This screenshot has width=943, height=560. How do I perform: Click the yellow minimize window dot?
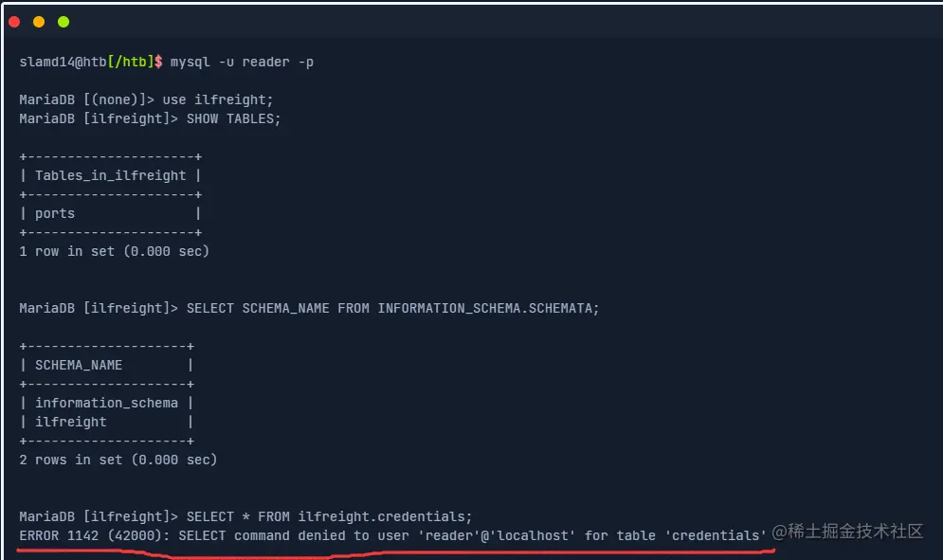point(39,21)
